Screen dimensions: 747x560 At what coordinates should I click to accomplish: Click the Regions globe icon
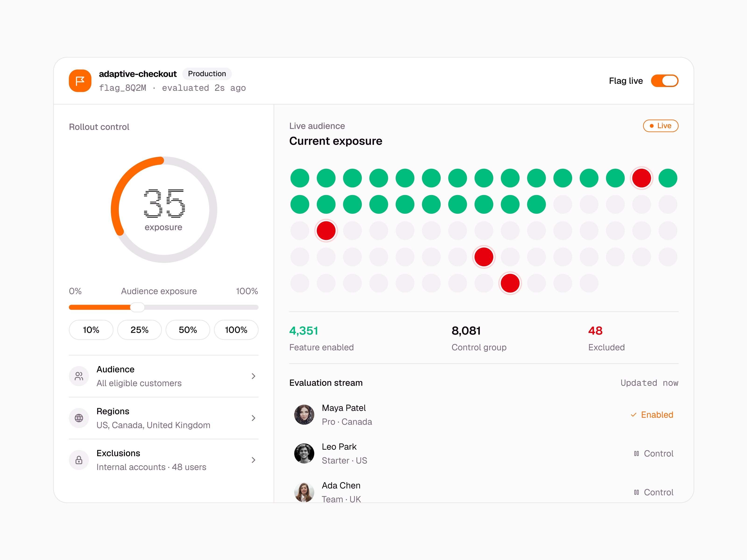[79, 418]
